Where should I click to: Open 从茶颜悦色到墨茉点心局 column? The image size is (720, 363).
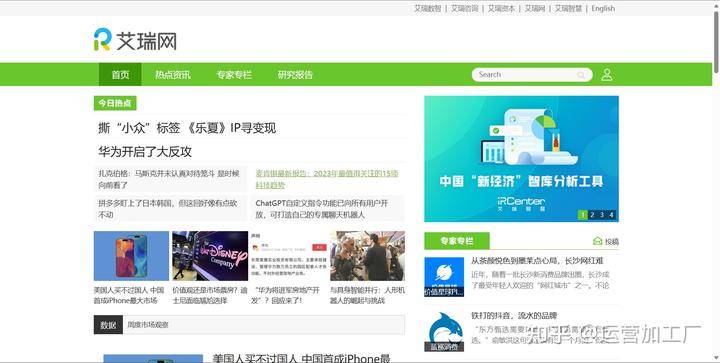[537, 261]
